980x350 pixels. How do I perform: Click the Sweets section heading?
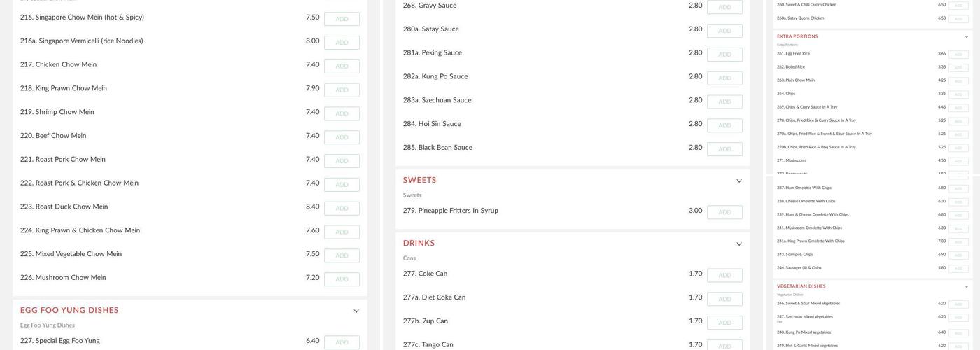419,181
